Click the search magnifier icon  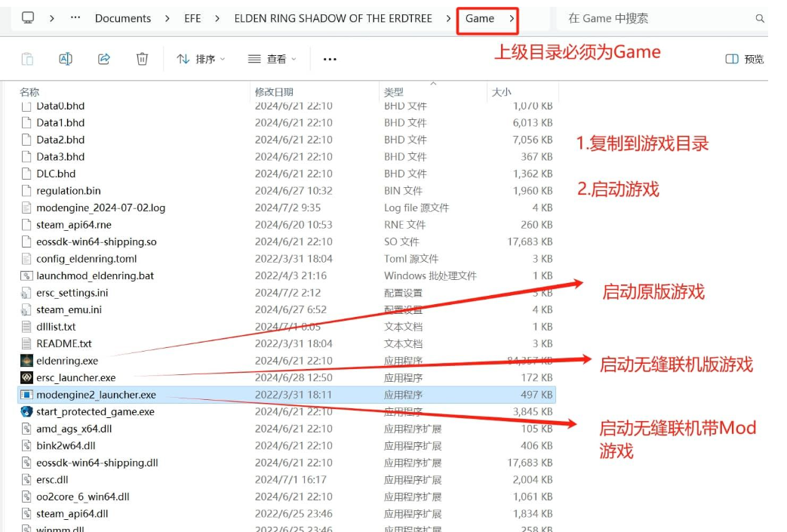pos(760,19)
